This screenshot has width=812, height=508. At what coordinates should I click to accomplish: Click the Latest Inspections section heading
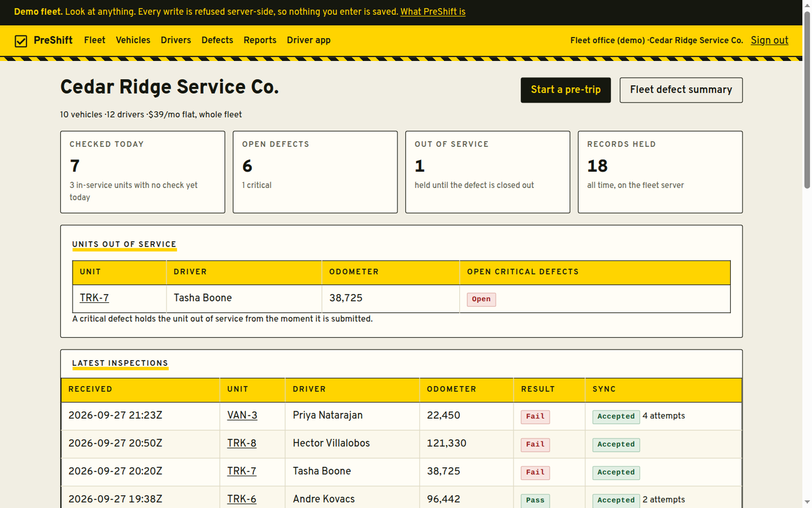pos(120,364)
